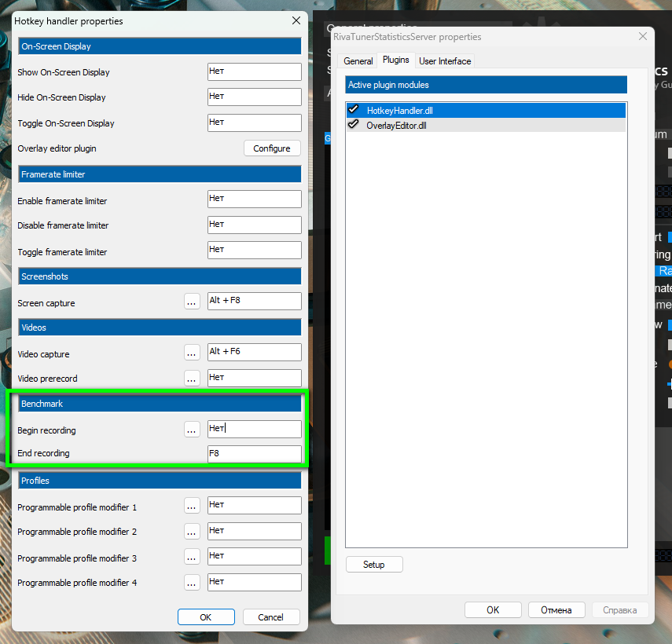The height and width of the screenshot is (644, 672).
Task: Click the Show On-Screen Display hotkey field
Action: 254,72
